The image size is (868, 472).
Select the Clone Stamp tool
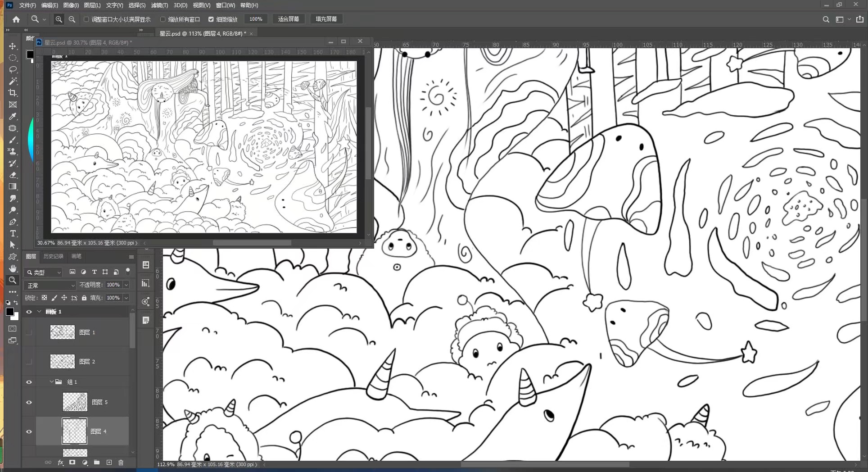coord(13,152)
